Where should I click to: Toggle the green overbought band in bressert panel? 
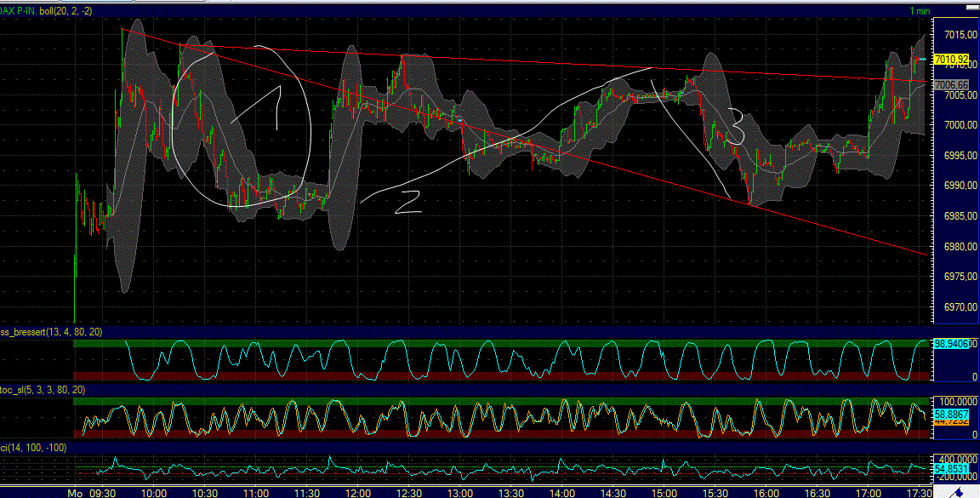point(510,344)
